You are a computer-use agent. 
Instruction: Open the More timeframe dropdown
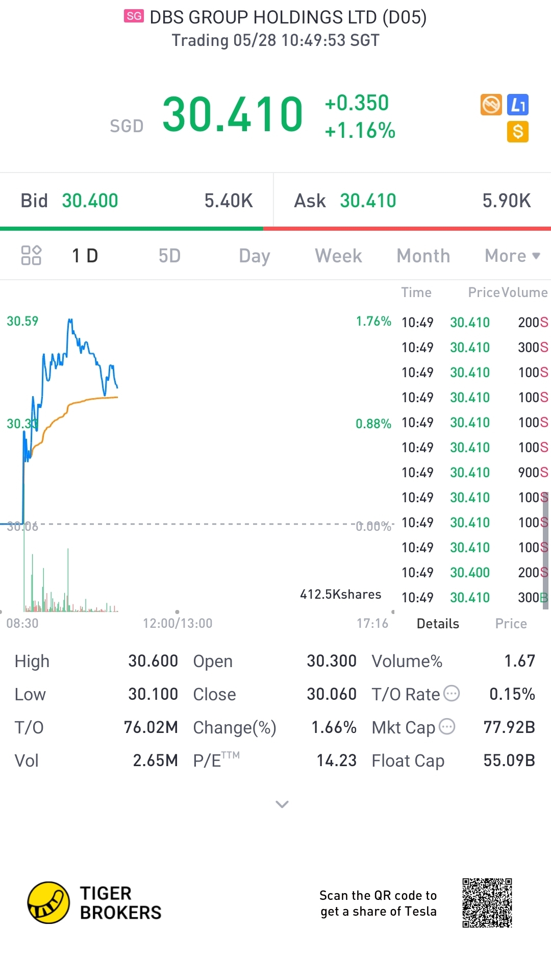[512, 256]
